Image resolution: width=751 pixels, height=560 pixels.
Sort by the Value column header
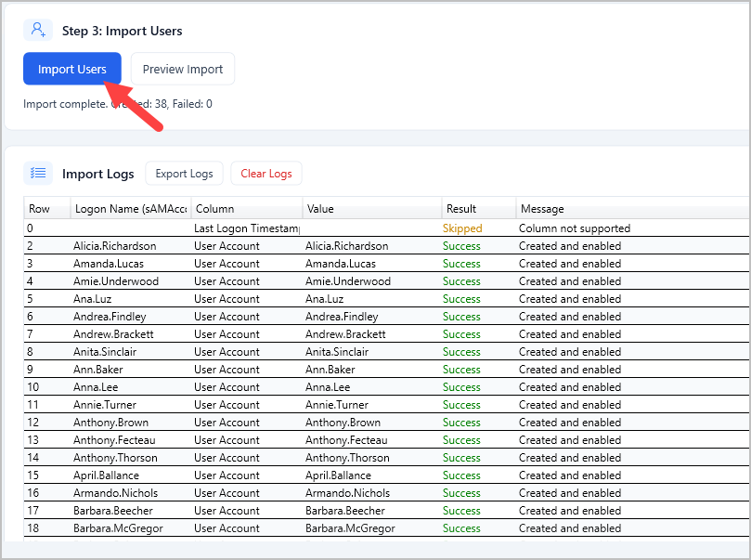[x=372, y=209]
